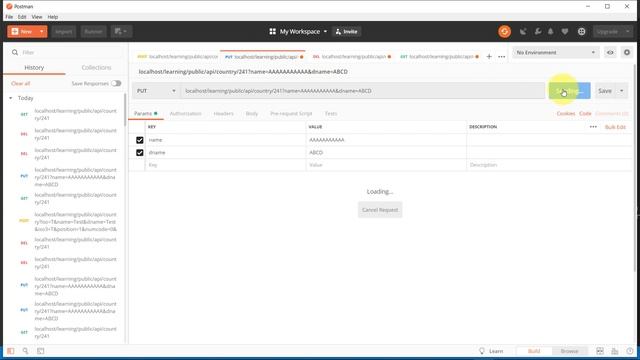Click keyboard shortcuts icon in status bar

pos(615,351)
